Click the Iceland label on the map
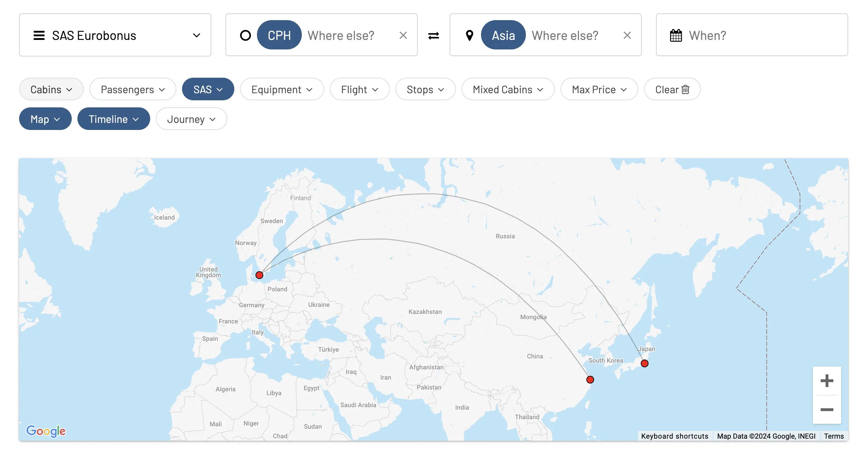 coord(164,217)
